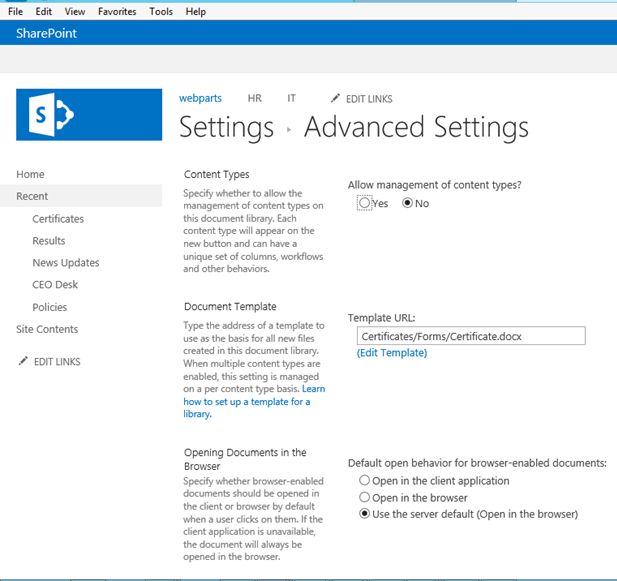Select Yes for content type management
The width and height of the screenshot is (617, 581).
point(364,203)
